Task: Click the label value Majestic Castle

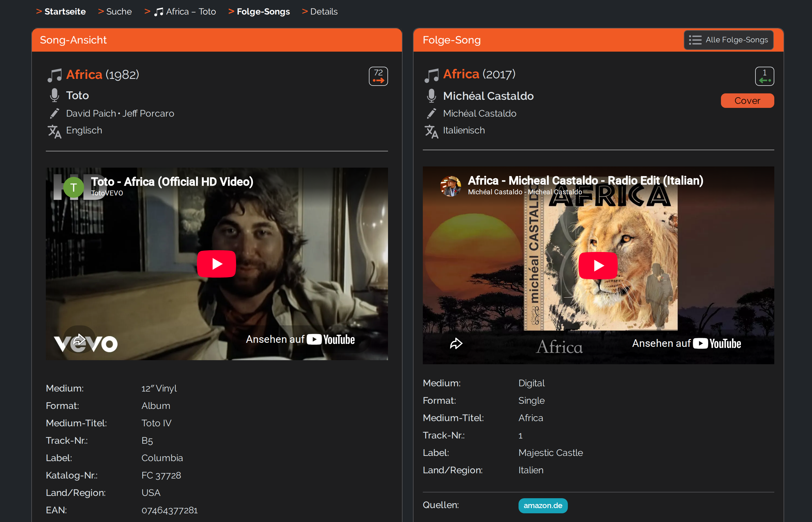Action: click(551, 453)
